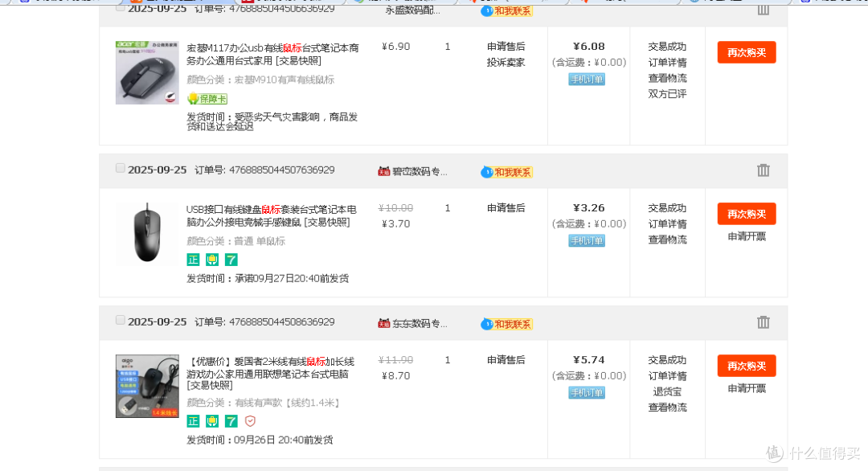Click 再次购买 for USB接口有线键盘鼠标 order
Screen dimensions: 868x471
tap(746, 214)
